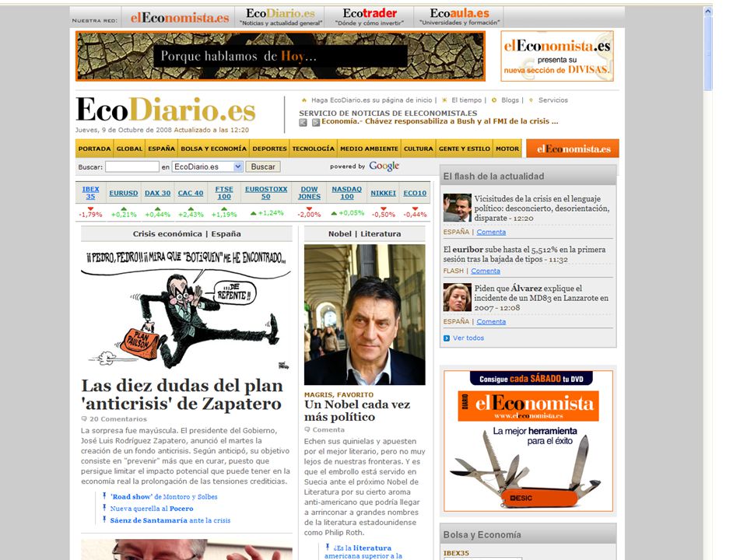
Task: Open the DOW JONES index link
Action: coord(309,193)
